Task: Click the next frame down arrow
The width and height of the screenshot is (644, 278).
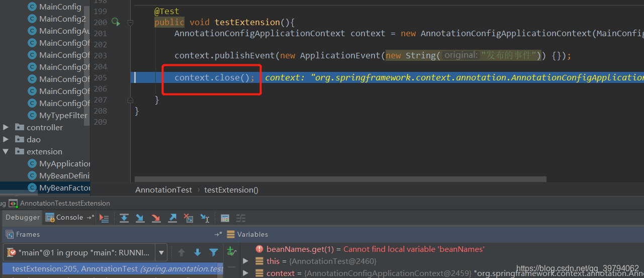Action: click(198, 252)
